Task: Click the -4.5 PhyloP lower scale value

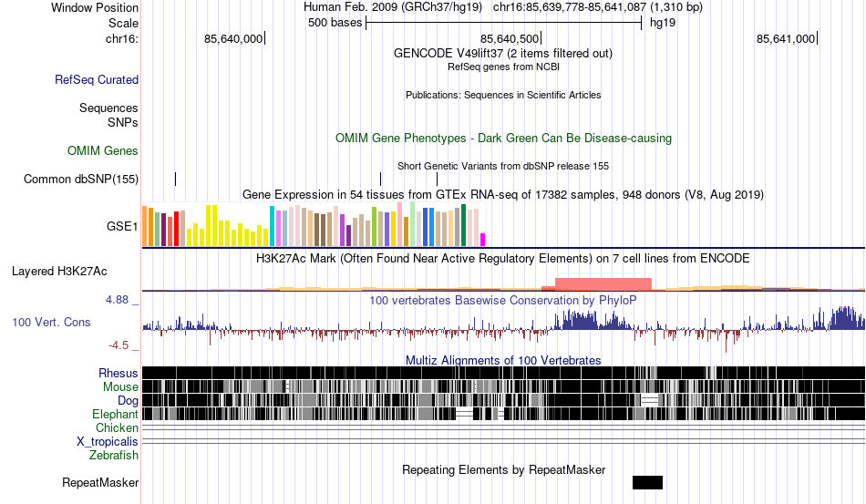Action: pyautogui.click(x=119, y=345)
